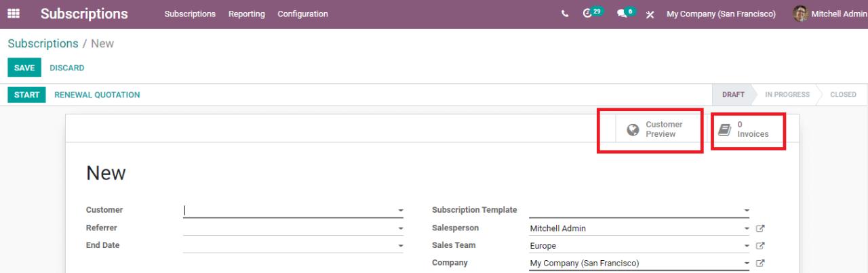Open the Configuration menu

[302, 14]
